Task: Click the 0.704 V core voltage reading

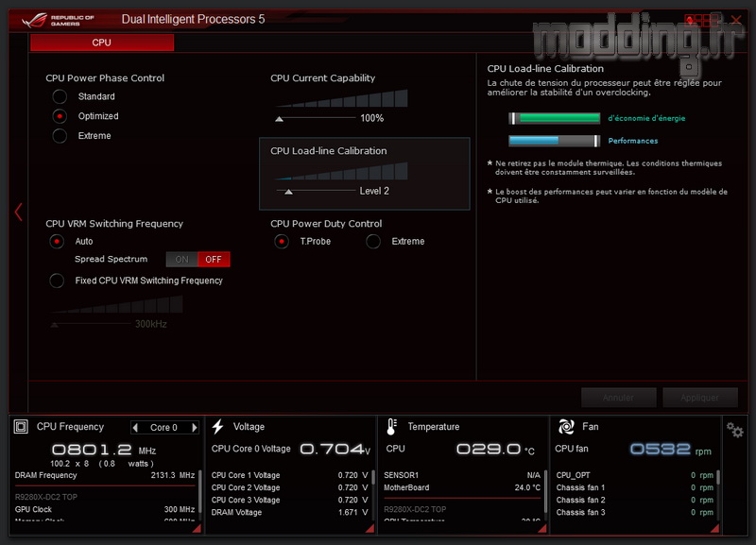Action: (335, 450)
